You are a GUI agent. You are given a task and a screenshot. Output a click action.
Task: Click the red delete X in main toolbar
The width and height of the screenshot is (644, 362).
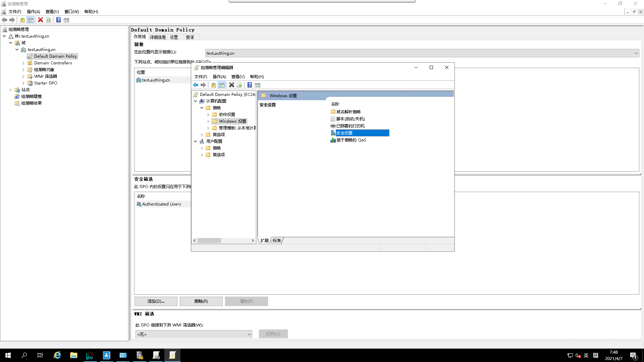(40, 20)
